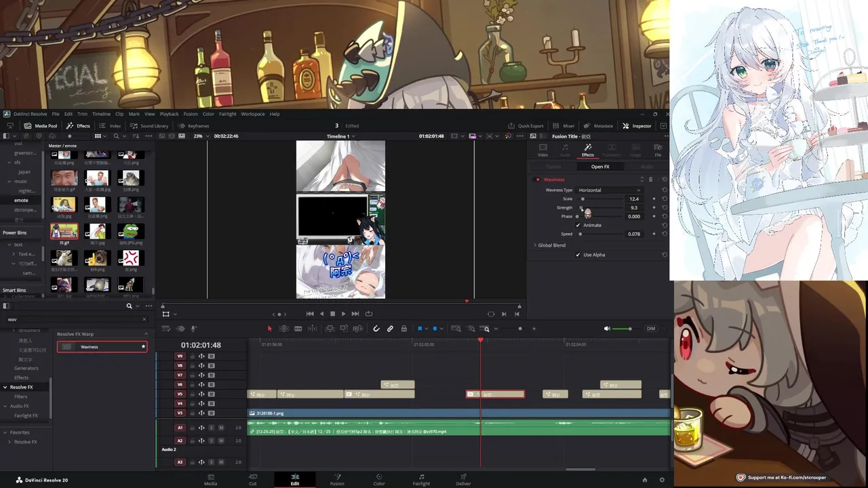The width and height of the screenshot is (868, 488).
Task: Adjust the Speed slider
Action: pos(580,234)
